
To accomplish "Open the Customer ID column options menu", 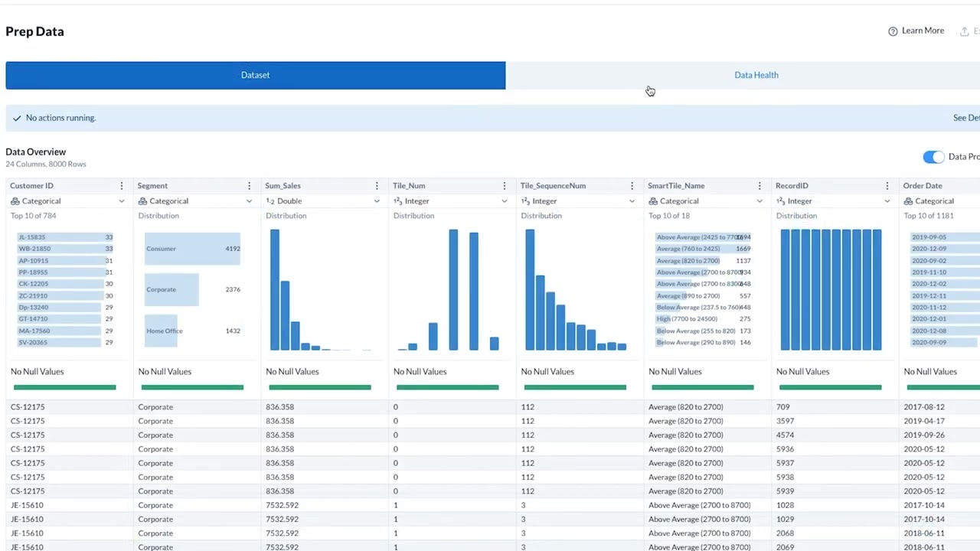I will pyautogui.click(x=121, y=186).
